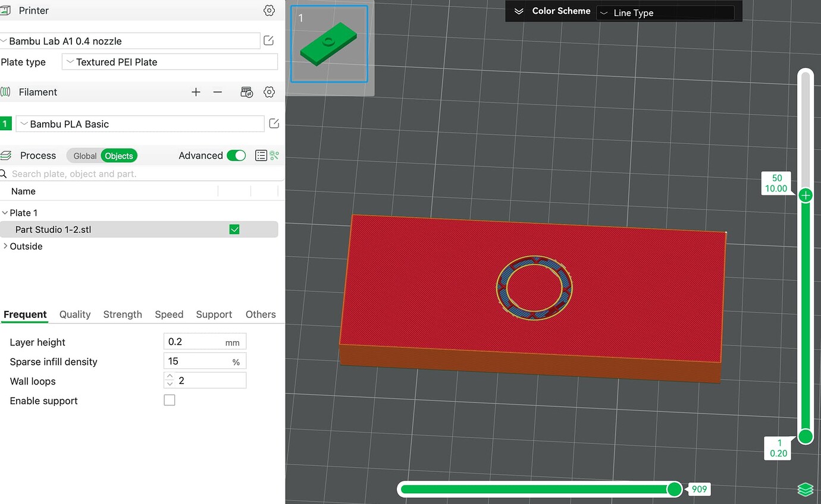The image size is (821, 504).
Task: Click layers icon at bottom right
Action: [805, 490]
